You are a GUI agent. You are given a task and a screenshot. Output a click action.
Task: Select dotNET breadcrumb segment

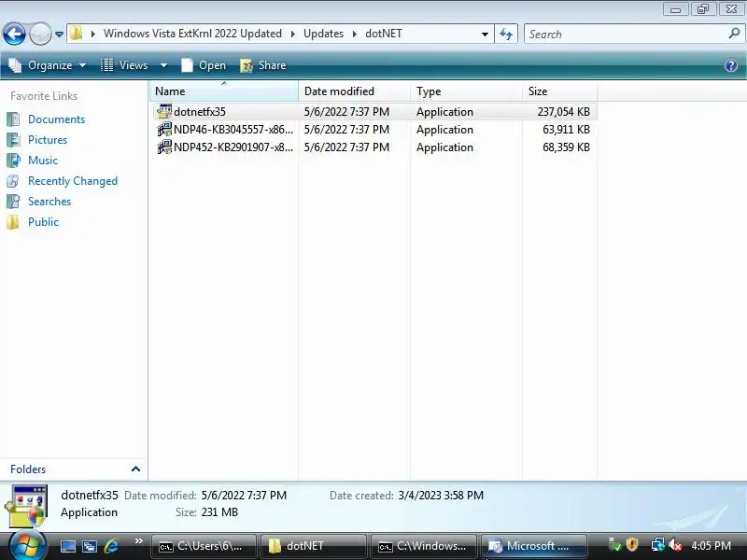coord(384,34)
